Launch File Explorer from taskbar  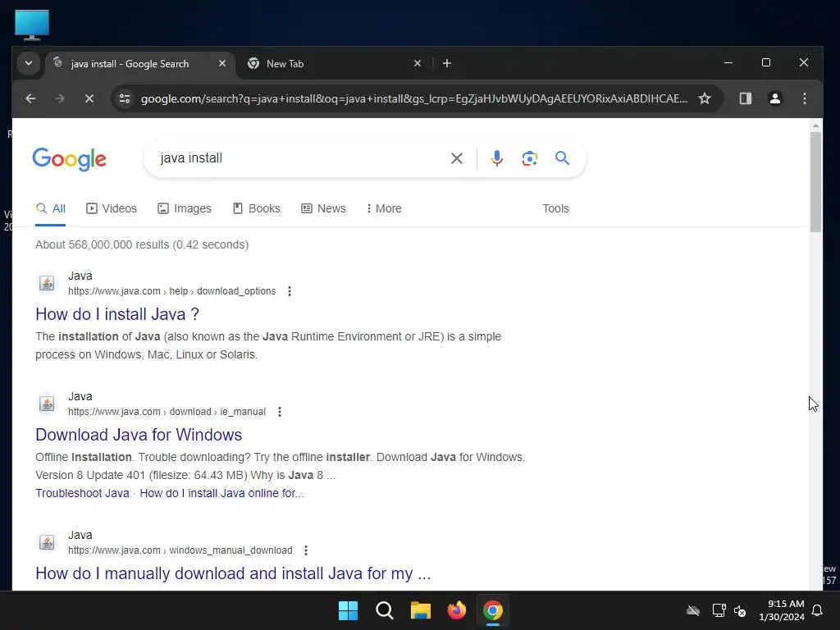tap(421, 610)
